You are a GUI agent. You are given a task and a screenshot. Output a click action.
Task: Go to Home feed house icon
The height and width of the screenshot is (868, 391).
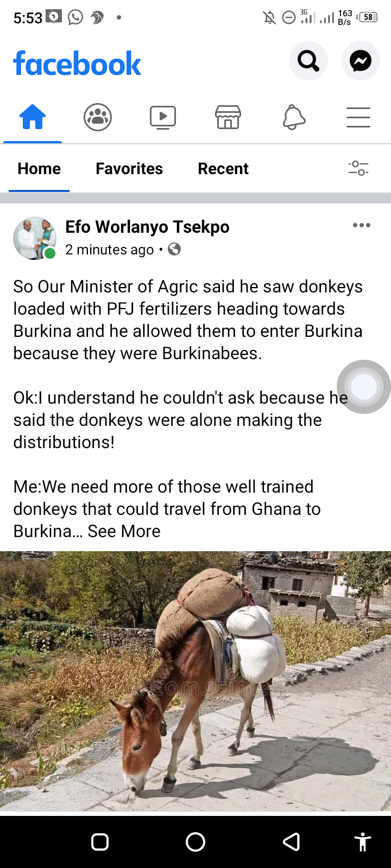tap(33, 117)
